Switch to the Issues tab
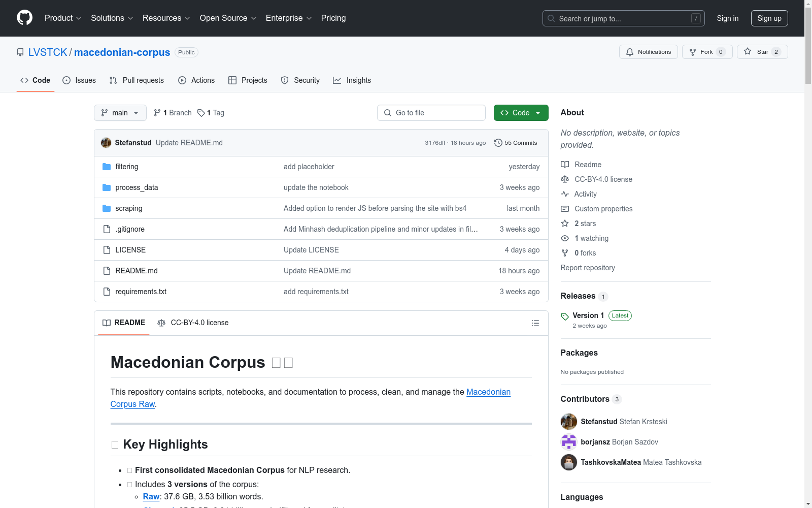The image size is (812, 508). point(79,80)
